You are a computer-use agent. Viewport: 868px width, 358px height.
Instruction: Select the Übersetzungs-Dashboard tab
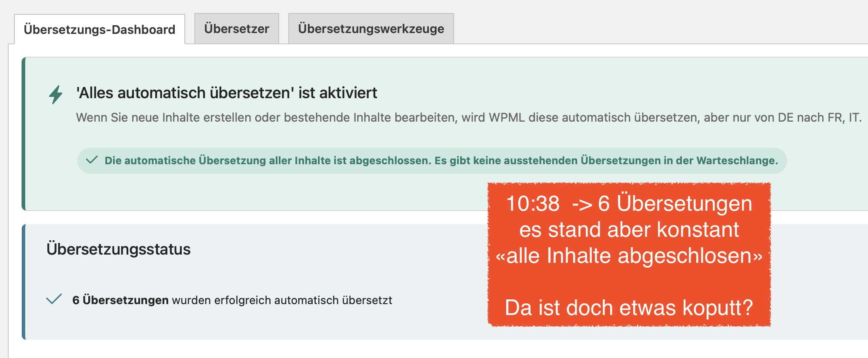coord(100,30)
